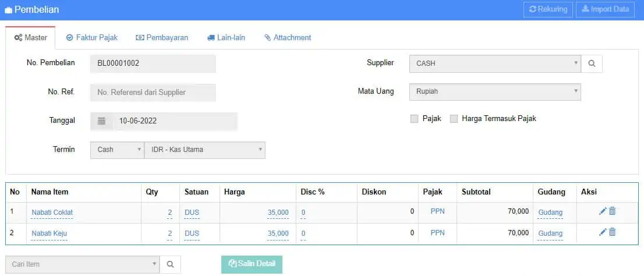The image size is (644, 276).
Task: Click the pencil edit icon for Nabati Keju
Action: tap(603, 232)
